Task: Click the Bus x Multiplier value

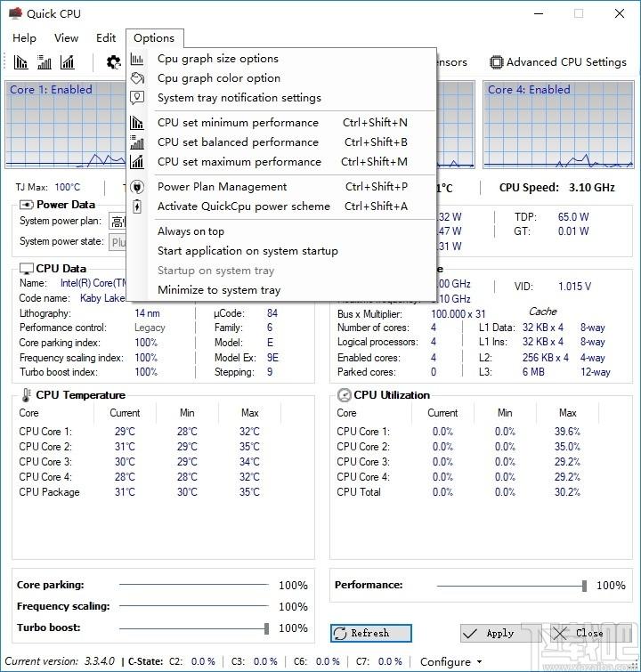Action: [x=458, y=314]
